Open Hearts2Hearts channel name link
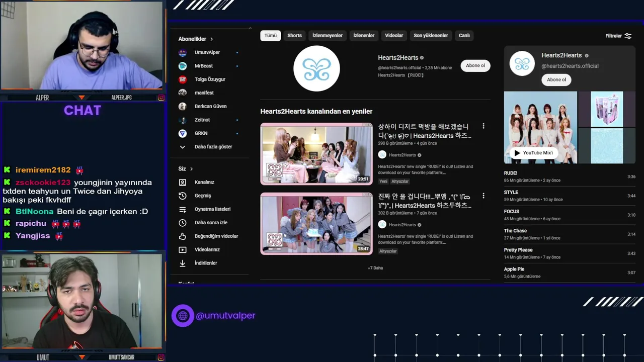The width and height of the screenshot is (644, 362). (398, 58)
